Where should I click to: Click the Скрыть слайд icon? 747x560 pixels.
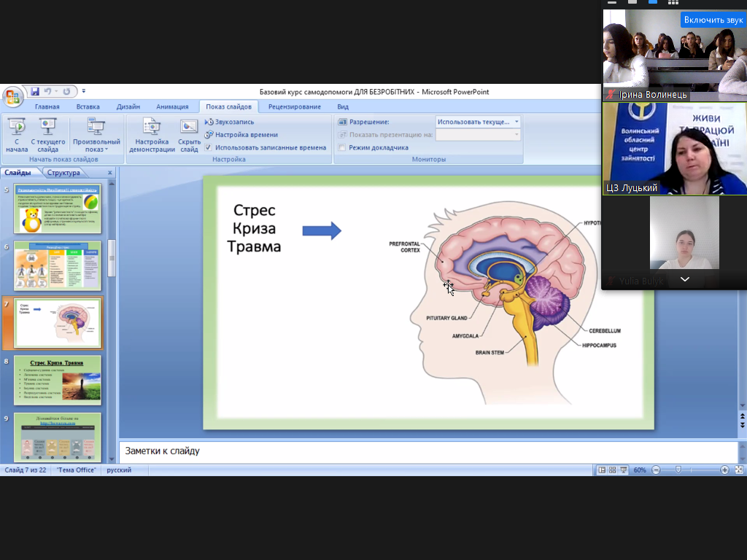(x=189, y=127)
